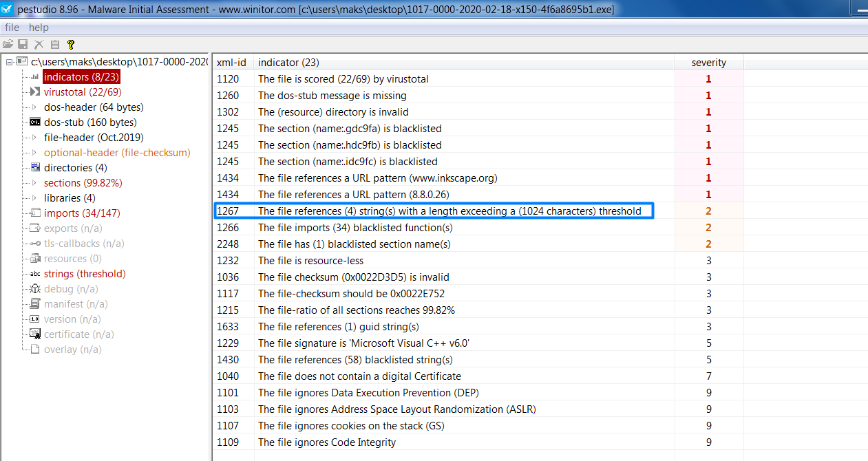Expand the sections (99.82%) node
The image size is (868, 461).
click(34, 183)
